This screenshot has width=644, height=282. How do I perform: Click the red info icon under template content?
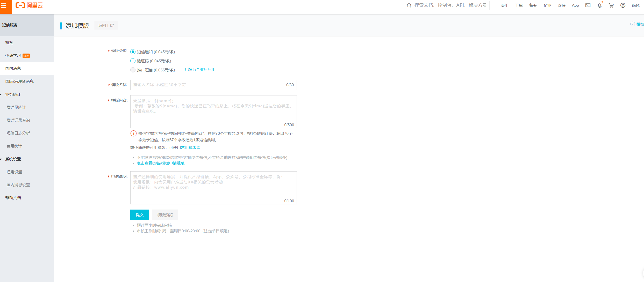(133, 133)
